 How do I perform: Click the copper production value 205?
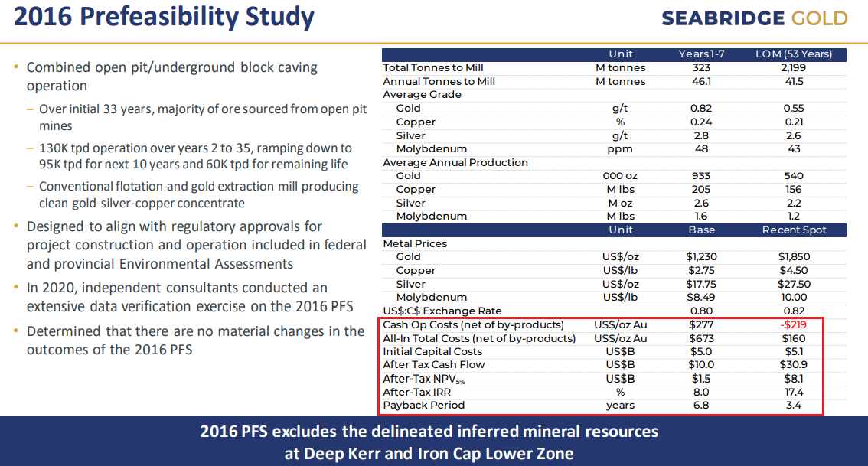pyautogui.click(x=701, y=189)
